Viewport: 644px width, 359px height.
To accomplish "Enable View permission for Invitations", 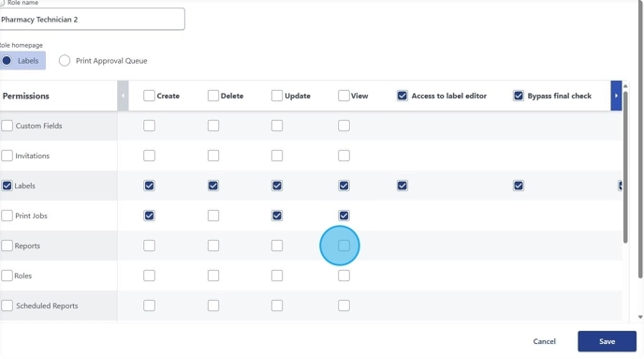I will click(344, 156).
